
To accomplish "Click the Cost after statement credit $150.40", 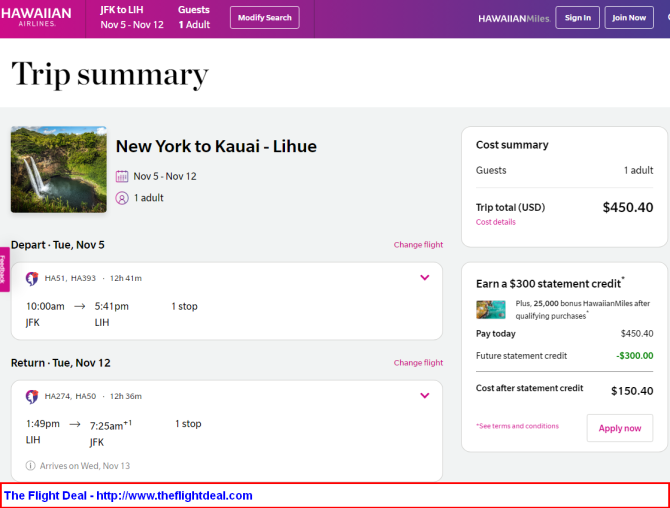I will click(632, 391).
